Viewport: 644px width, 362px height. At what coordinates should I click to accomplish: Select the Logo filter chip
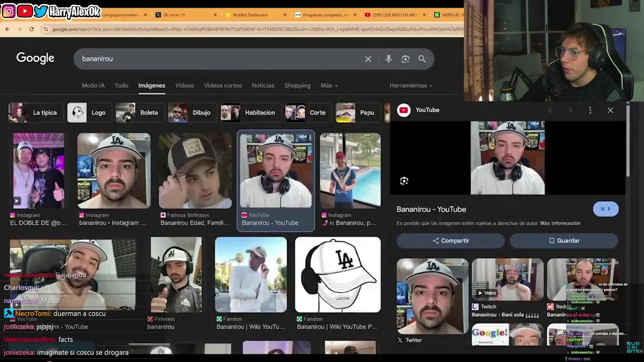[89, 113]
